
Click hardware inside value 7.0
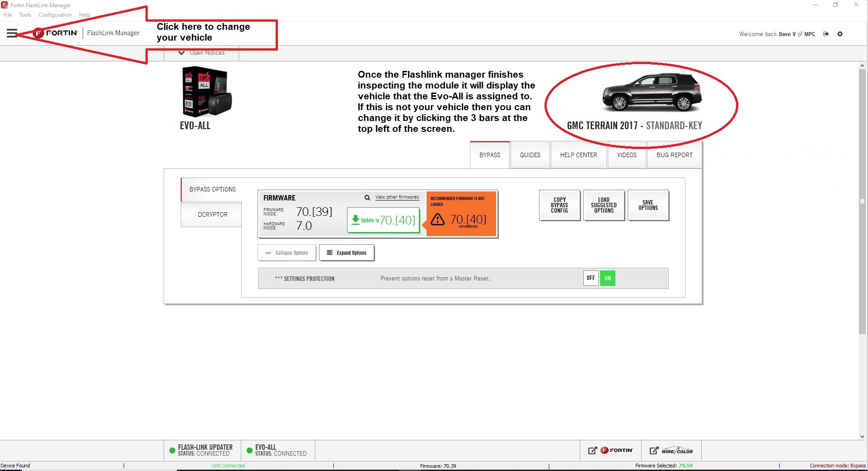click(304, 226)
